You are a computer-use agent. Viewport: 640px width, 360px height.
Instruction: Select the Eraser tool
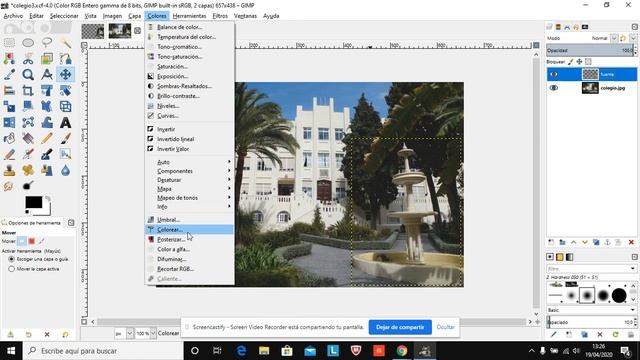tap(9, 154)
